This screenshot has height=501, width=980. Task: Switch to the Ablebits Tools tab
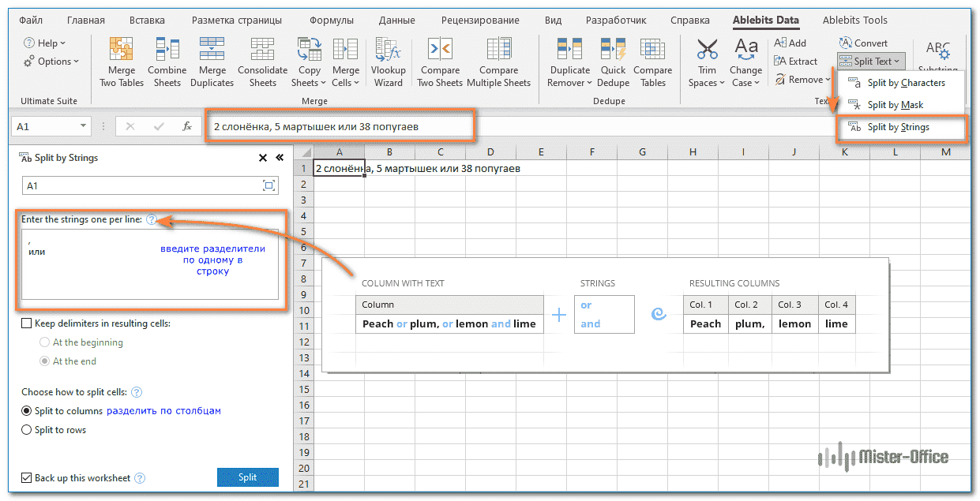tap(854, 21)
